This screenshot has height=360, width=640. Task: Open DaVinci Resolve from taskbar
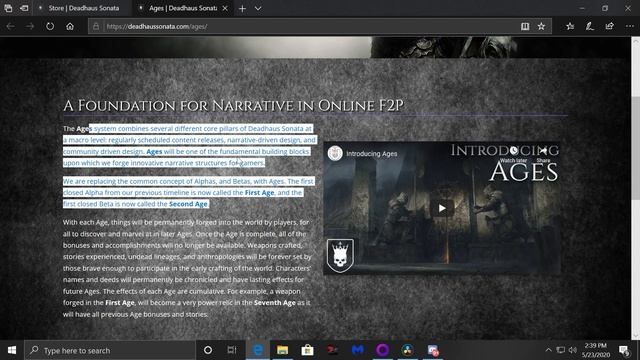[407, 350]
